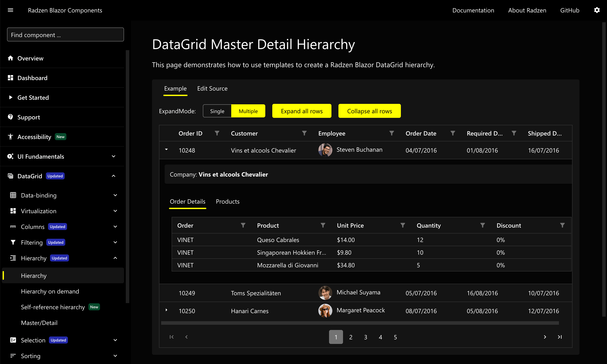The height and width of the screenshot is (364, 607).
Task: Click the grid horizontal scrollbar
Action: [x=360, y=323]
